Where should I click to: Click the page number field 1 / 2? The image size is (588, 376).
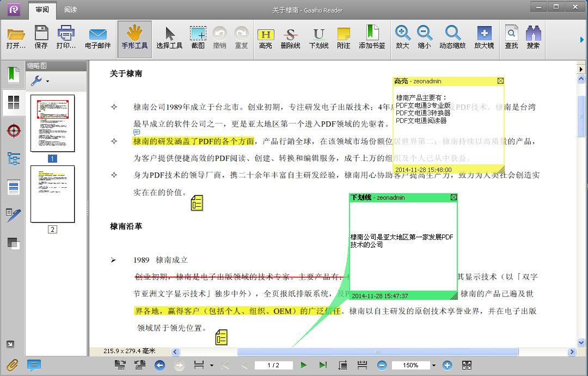[x=273, y=365]
